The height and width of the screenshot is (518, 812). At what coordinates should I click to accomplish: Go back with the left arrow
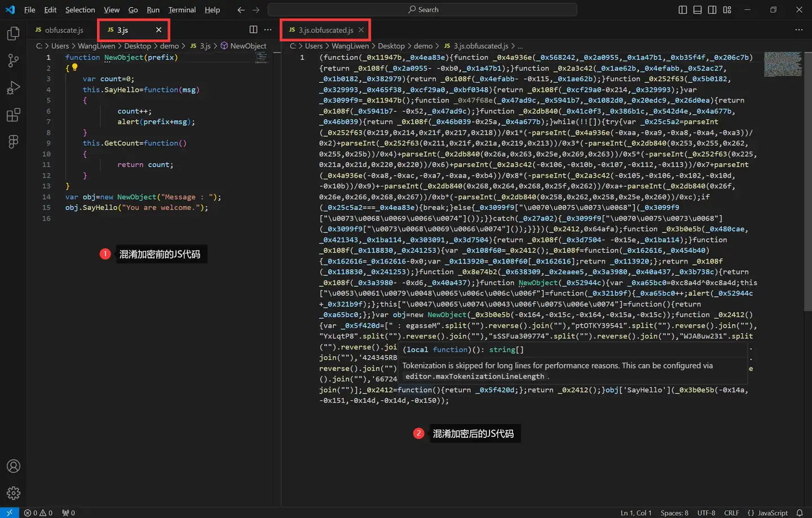click(x=241, y=10)
